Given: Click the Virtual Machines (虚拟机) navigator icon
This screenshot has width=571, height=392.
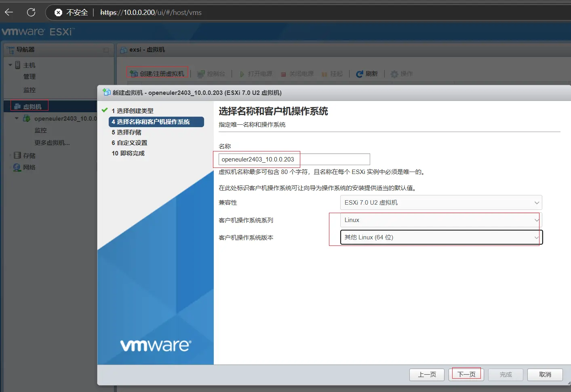Looking at the screenshot, I should tap(17, 107).
